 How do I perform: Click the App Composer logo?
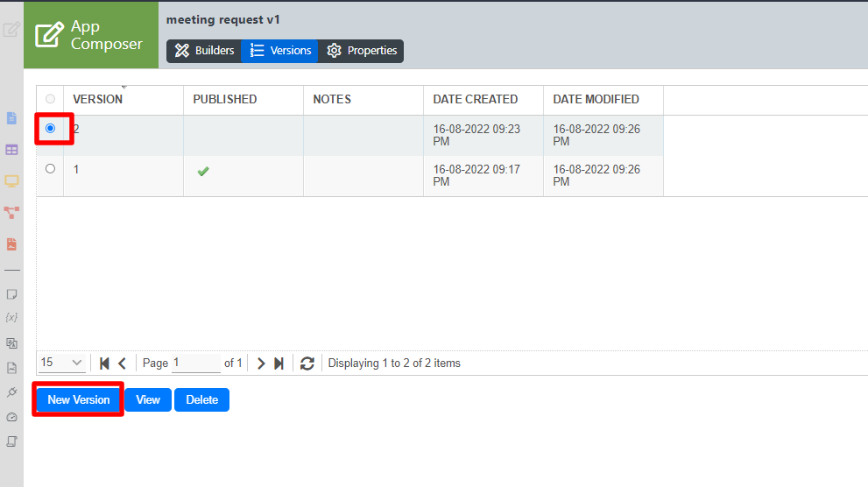coord(91,35)
